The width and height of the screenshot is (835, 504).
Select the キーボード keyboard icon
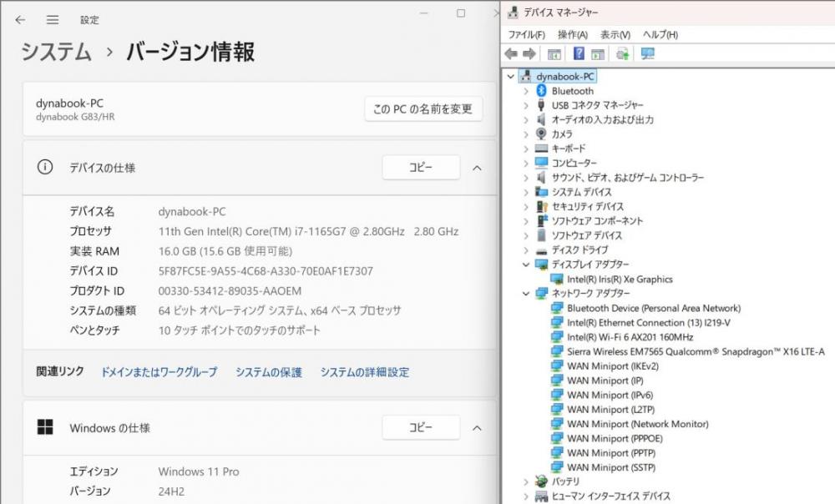(542, 149)
